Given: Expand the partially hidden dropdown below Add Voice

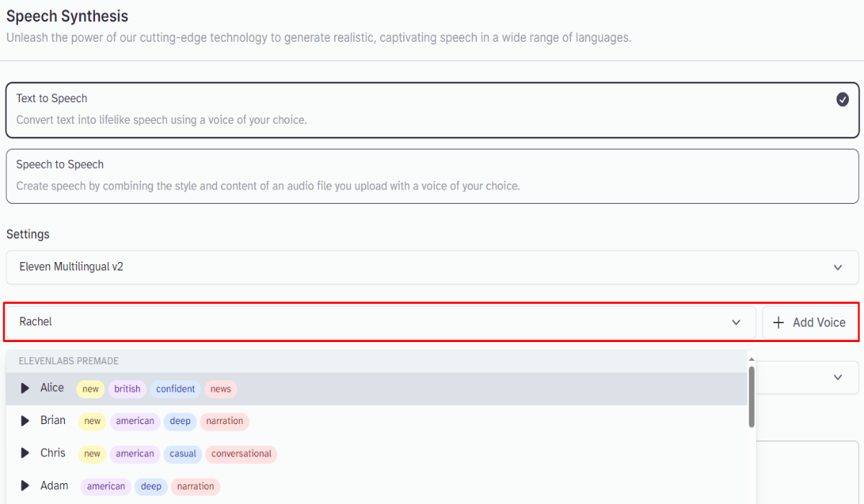Looking at the screenshot, I should [837, 377].
